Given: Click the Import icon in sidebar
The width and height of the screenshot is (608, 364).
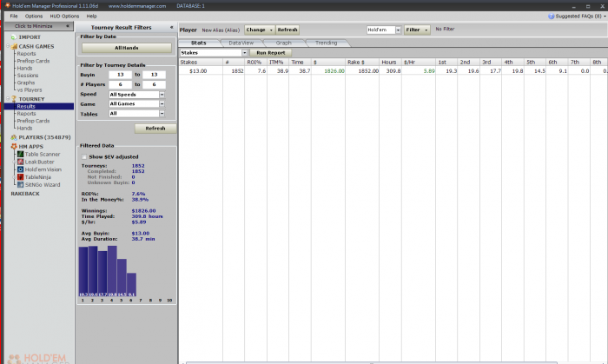Looking at the screenshot, I should pos(14,37).
